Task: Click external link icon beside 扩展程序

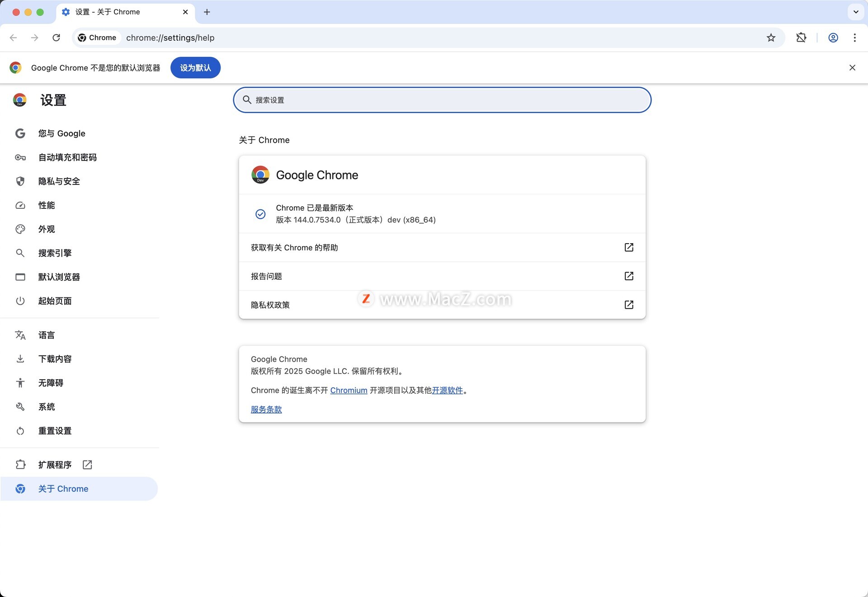Action: coord(87,465)
